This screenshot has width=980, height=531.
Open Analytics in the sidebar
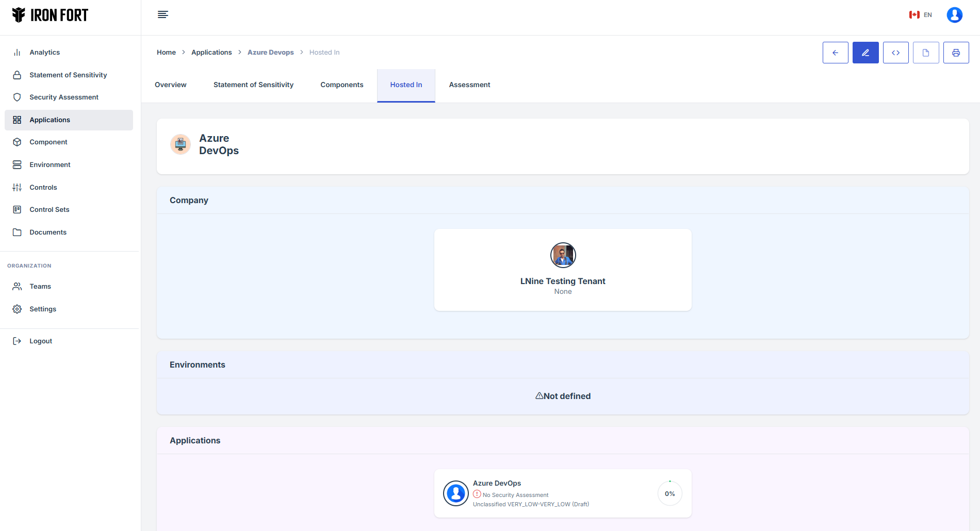coord(45,53)
